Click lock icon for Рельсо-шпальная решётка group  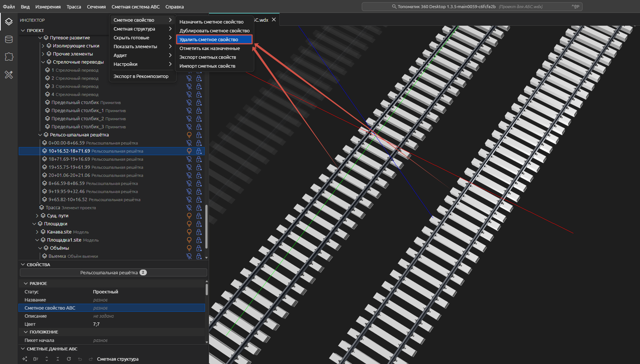[199, 135]
